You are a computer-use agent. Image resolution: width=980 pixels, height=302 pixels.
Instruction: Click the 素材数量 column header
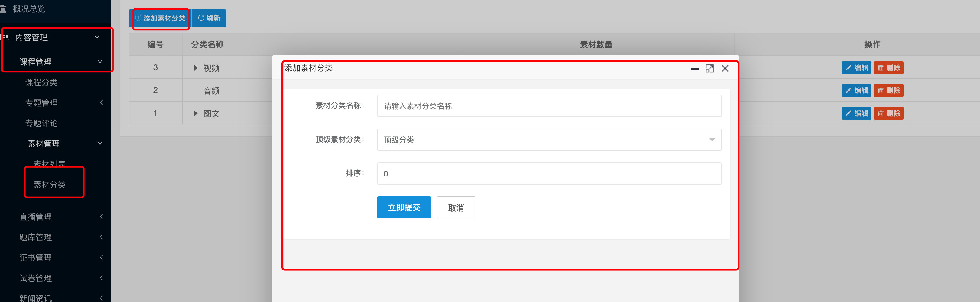coord(596,45)
